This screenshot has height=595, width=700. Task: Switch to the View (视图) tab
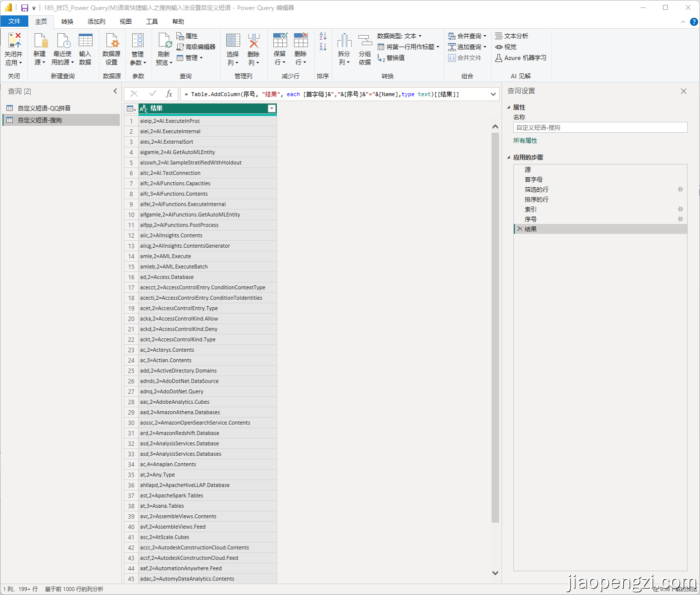pos(126,22)
